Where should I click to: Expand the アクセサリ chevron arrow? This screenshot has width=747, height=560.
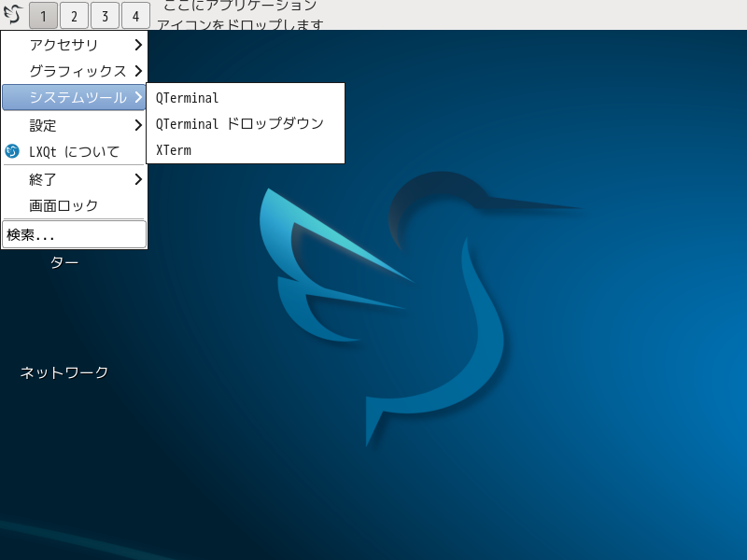(138, 45)
